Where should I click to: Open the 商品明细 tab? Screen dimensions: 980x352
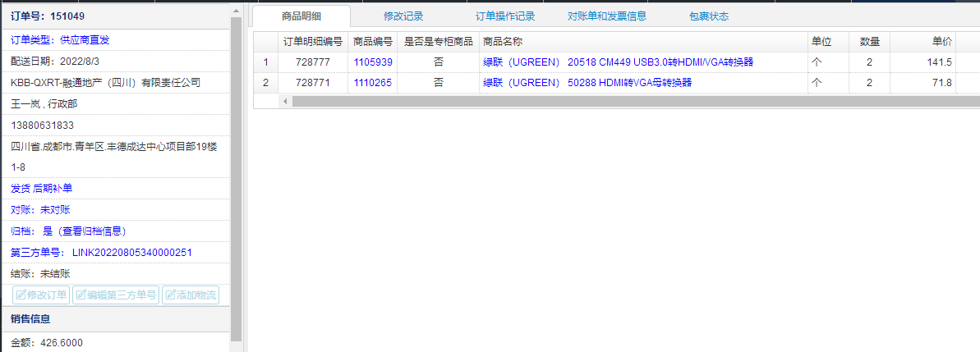301,16
